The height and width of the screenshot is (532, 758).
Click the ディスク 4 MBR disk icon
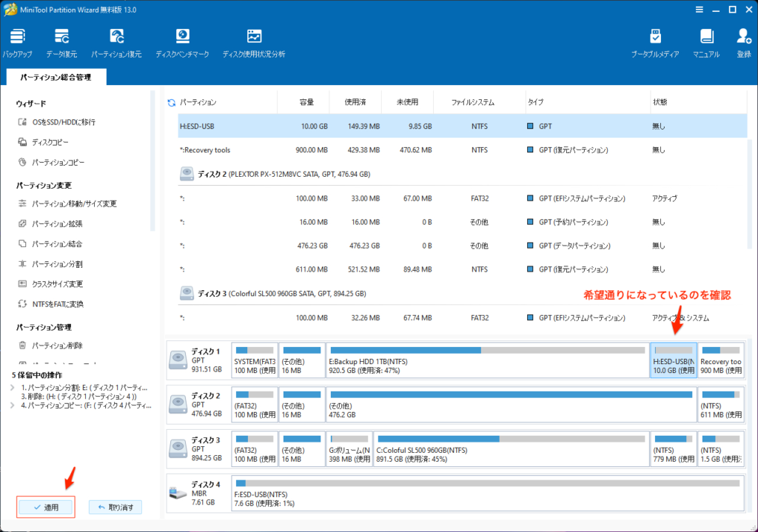tap(178, 493)
